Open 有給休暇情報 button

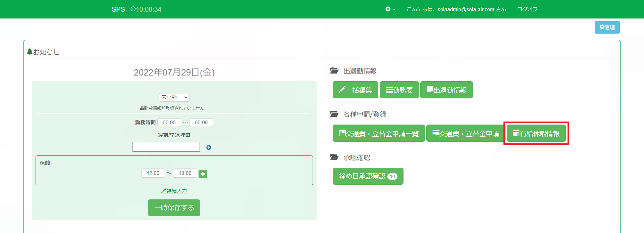point(536,134)
